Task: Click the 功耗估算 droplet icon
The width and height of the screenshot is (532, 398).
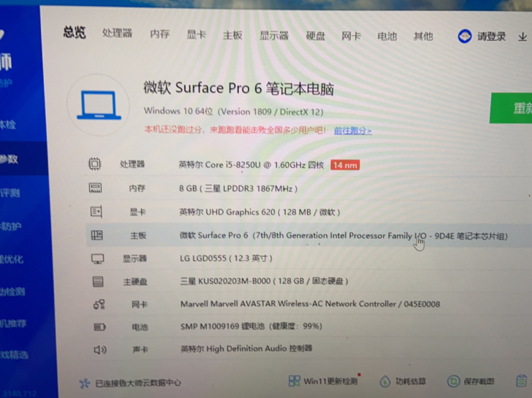Action: tap(384, 381)
